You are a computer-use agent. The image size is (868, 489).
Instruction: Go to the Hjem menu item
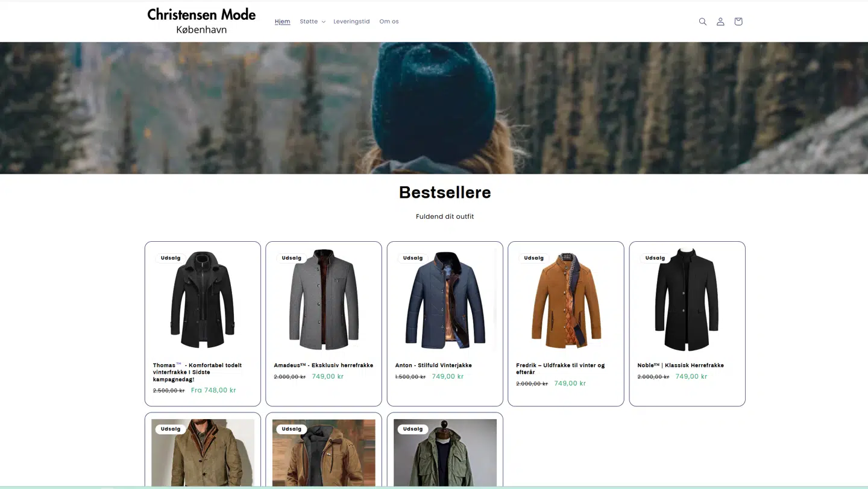[282, 22]
